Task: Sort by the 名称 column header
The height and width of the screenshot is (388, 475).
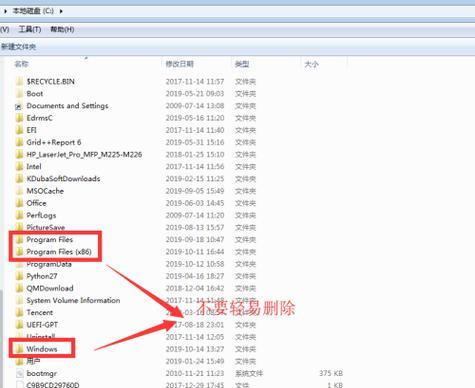Action: coord(21,64)
